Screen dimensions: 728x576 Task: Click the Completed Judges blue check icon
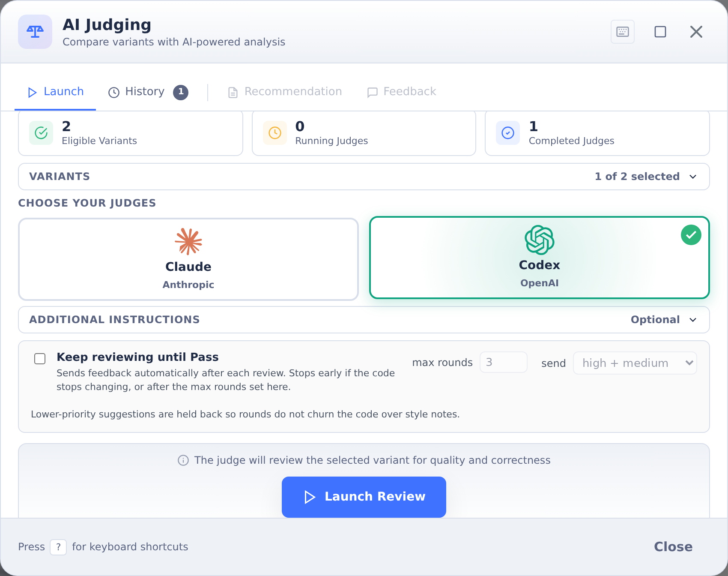point(508,133)
